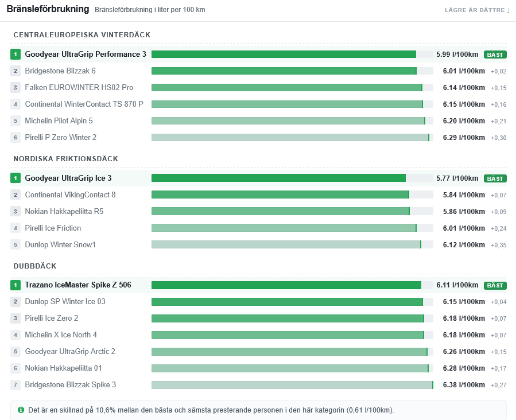Click the rank 1 badge beside Trazano IceMaster

coord(15,285)
